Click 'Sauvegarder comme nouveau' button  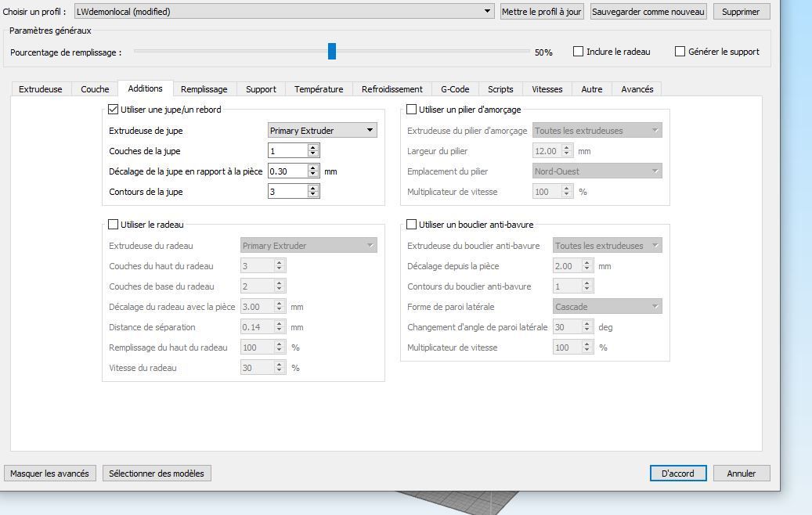tap(648, 12)
